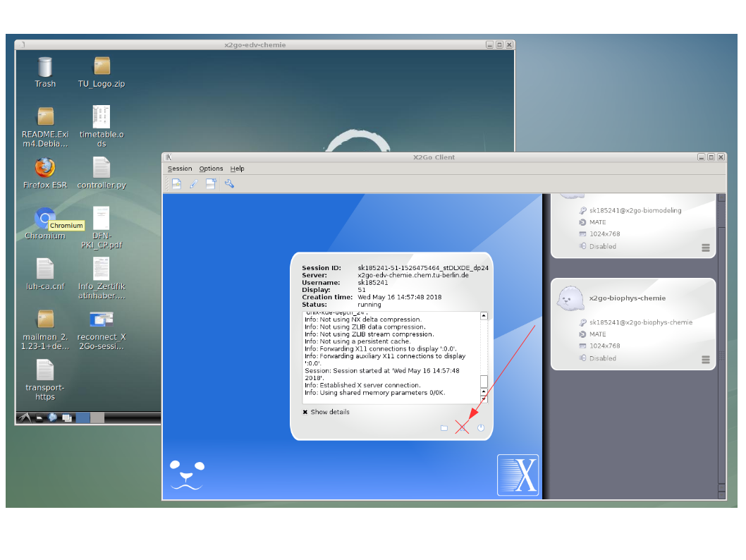Open Firefox ESR desktop icon
The image size is (746, 560).
pyautogui.click(x=45, y=168)
